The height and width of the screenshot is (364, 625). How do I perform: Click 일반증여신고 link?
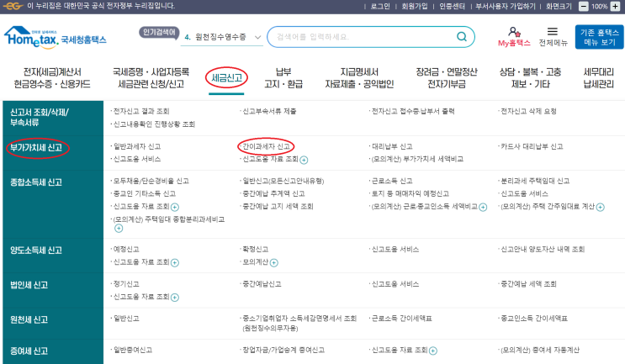point(133,350)
